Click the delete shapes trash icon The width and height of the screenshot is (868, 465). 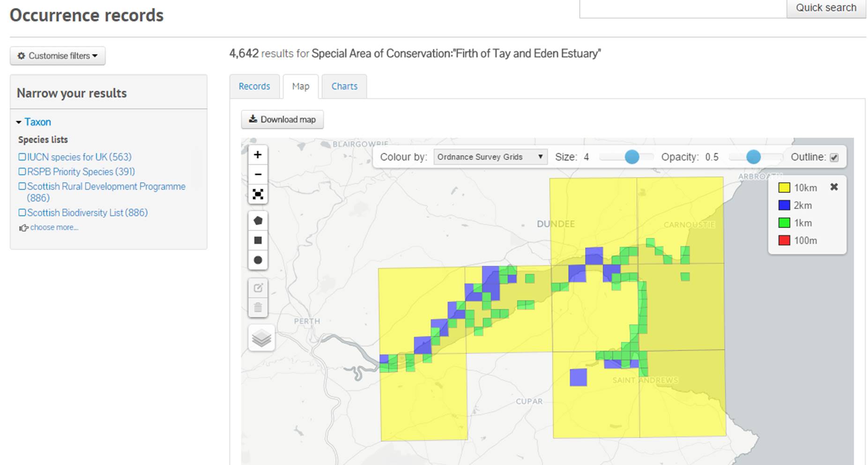click(x=258, y=308)
